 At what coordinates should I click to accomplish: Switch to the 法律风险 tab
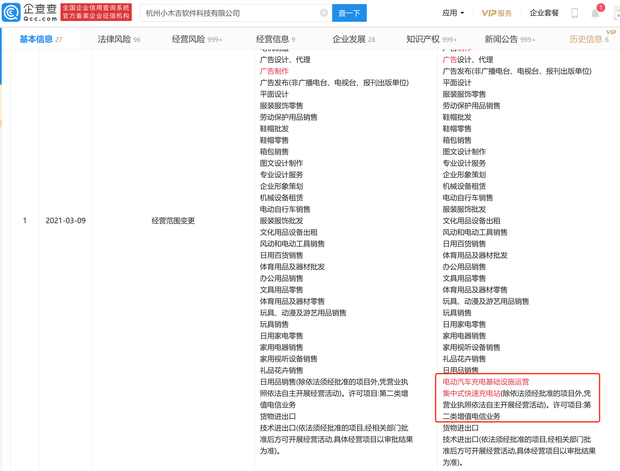pyautogui.click(x=113, y=39)
